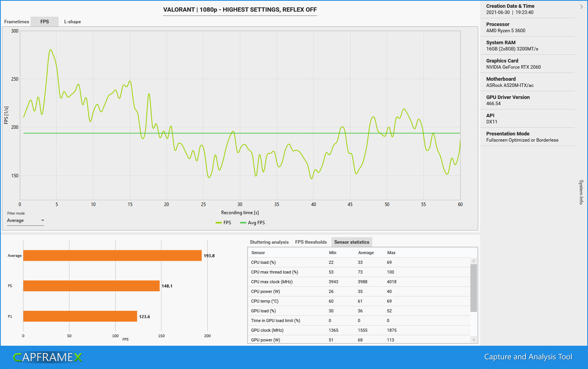Image resolution: width=588 pixels, height=369 pixels.
Task: Click the CapFrameX logo
Action: coord(47,357)
